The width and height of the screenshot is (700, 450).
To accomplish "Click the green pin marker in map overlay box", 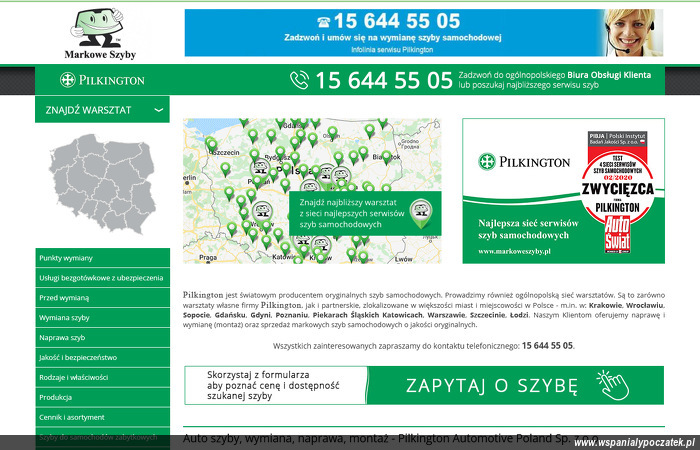I will click(421, 213).
